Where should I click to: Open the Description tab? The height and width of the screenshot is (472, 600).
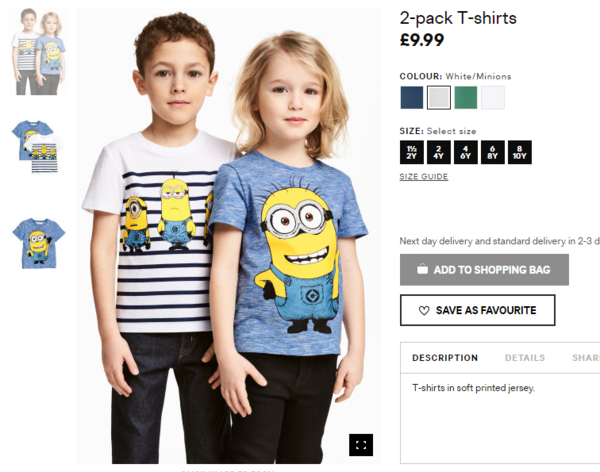(445, 358)
